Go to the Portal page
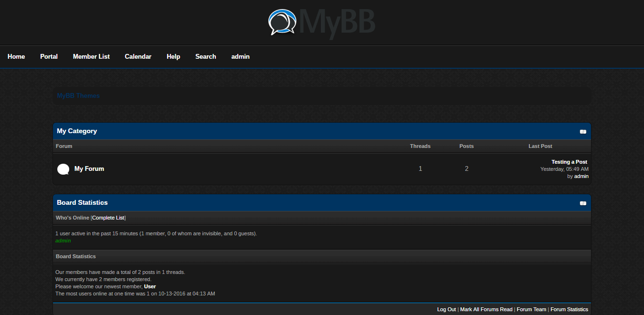644x315 pixels. [x=49, y=56]
